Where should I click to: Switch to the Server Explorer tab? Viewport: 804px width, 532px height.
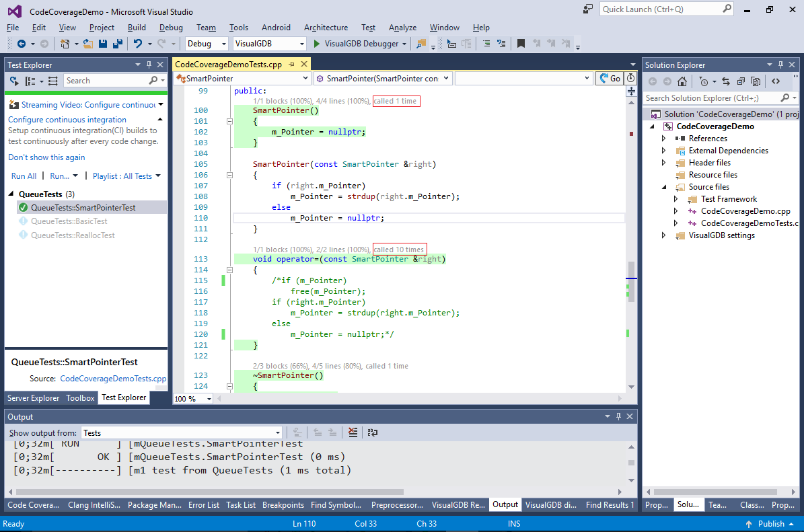click(34, 398)
